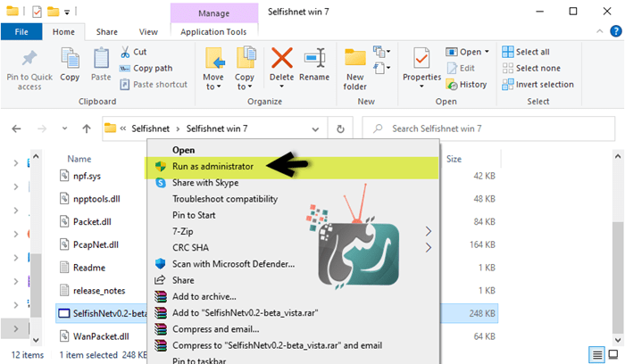Click new folder icon in quick access toolbar
Viewport: 625px width, 364px height.
coord(53,12)
